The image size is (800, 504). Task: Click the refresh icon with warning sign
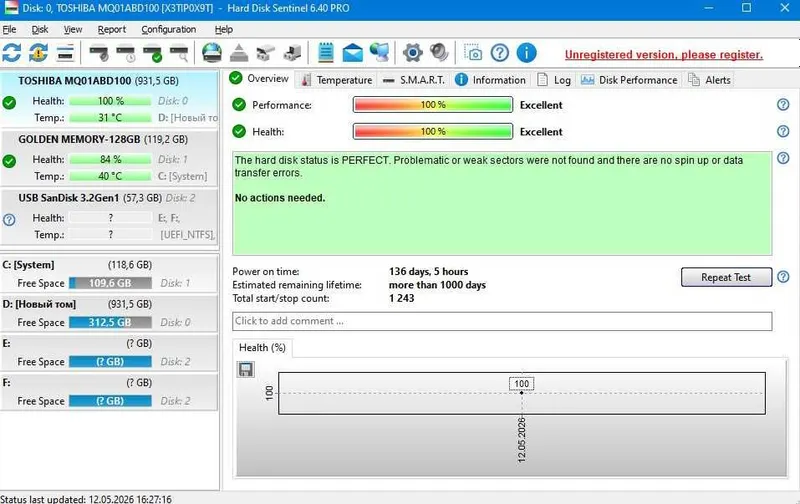(x=38, y=53)
